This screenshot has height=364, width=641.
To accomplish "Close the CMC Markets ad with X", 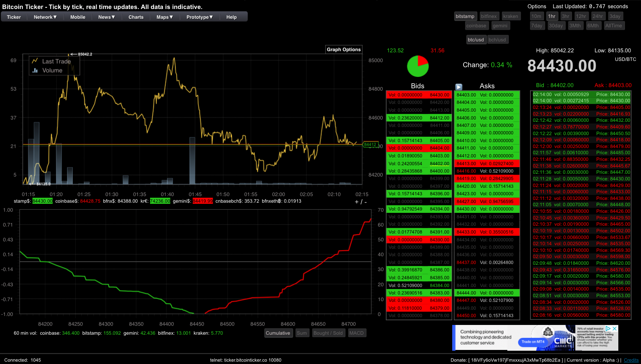I will (615, 328).
